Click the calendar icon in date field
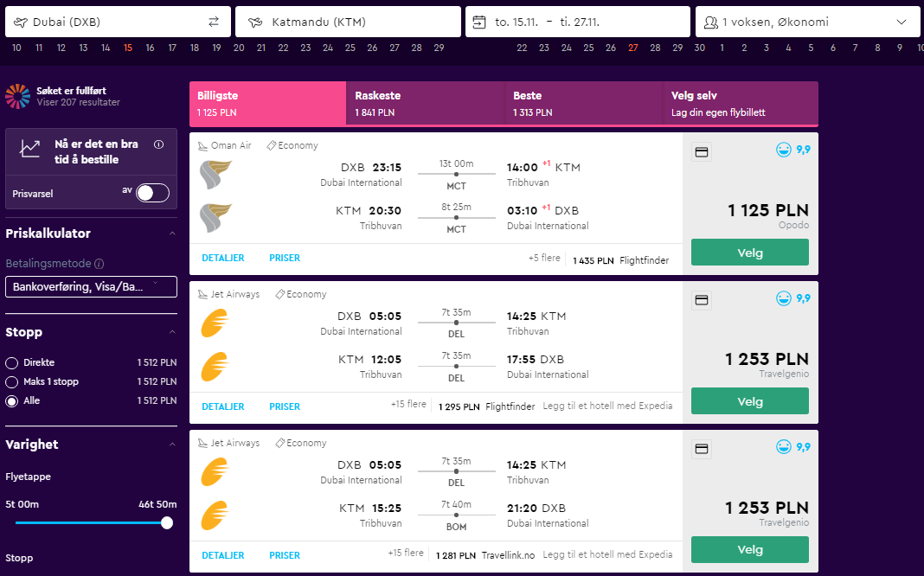 (479, 22)
